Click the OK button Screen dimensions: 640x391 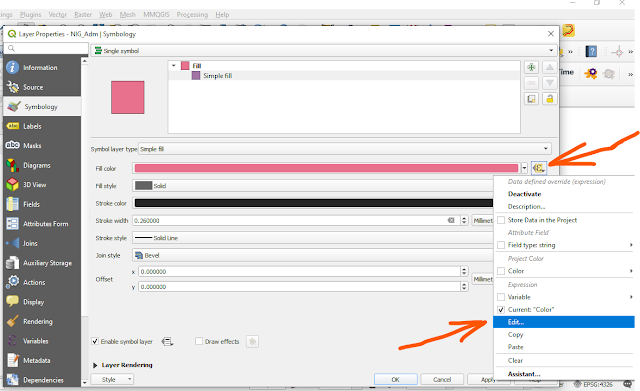396,380
